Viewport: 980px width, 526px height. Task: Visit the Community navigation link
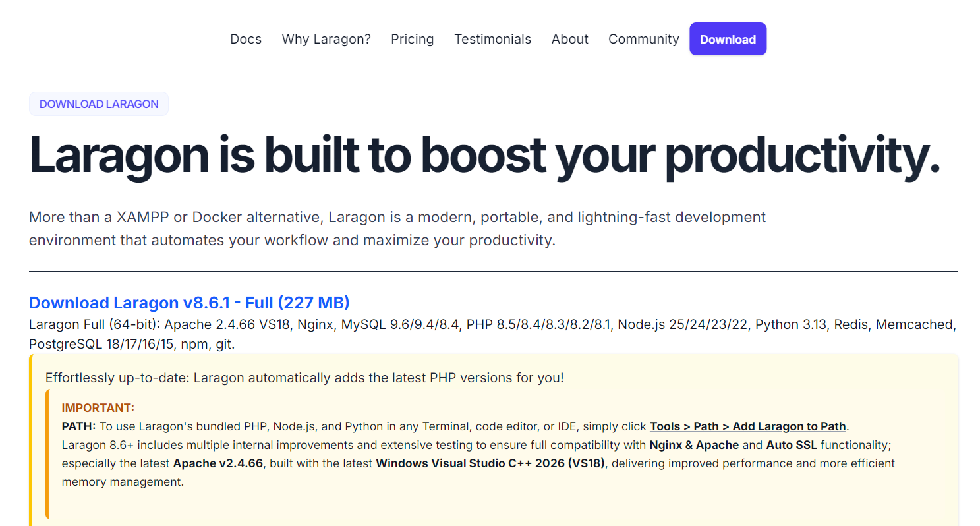point(643,39)
